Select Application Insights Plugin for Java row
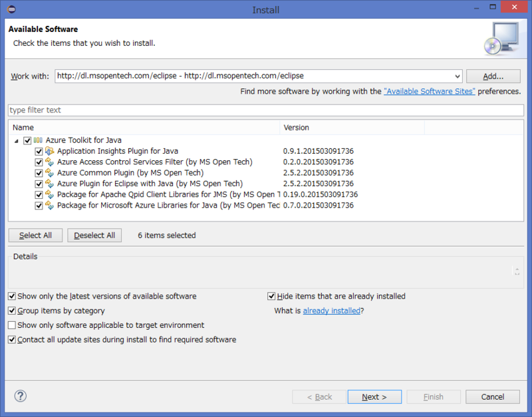This screenshot has height=417, width=532. 118,151
